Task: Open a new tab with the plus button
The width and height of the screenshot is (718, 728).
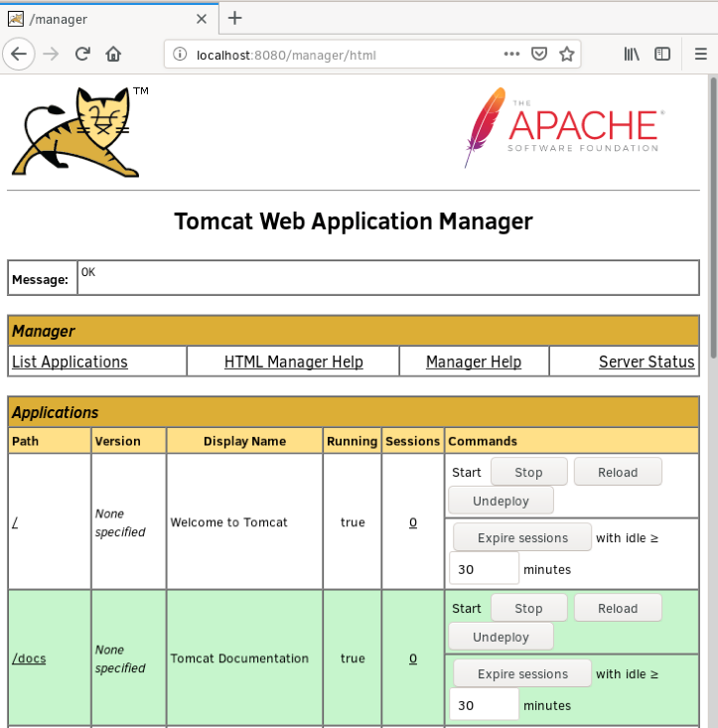Action: click(234, 18)
